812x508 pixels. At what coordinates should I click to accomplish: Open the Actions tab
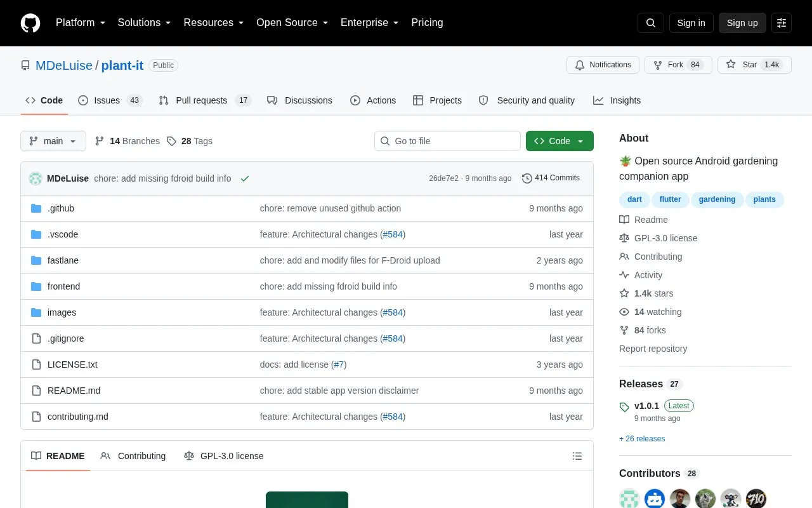click(373, 100)
